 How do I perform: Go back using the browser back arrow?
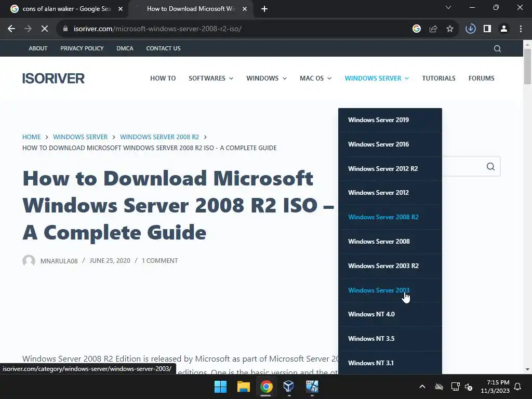11,29
